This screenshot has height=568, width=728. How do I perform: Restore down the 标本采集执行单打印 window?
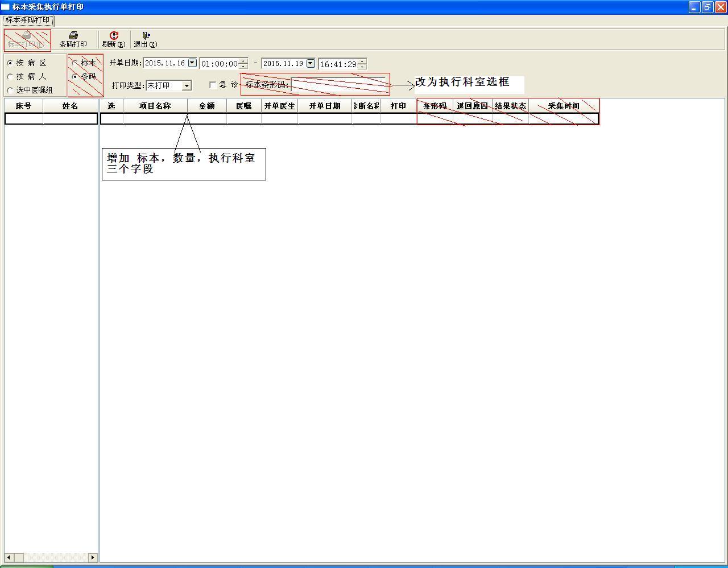(x=708, y=7)
